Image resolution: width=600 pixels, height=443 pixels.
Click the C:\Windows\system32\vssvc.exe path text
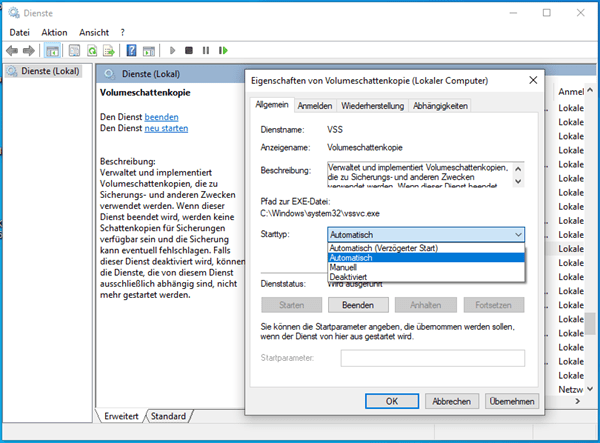[320, 213]
